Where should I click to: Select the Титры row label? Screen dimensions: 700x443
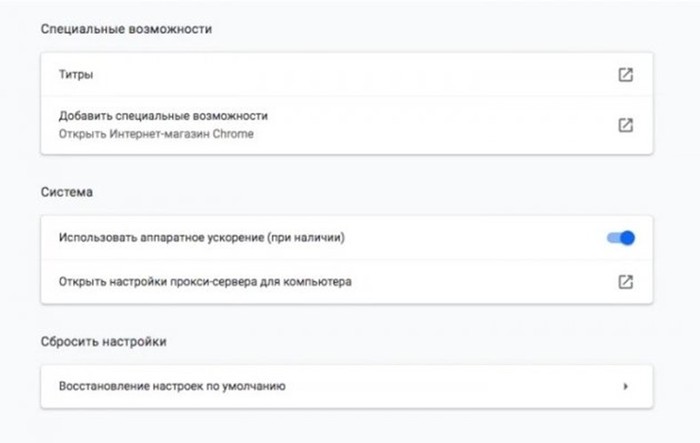pos(76,74)
